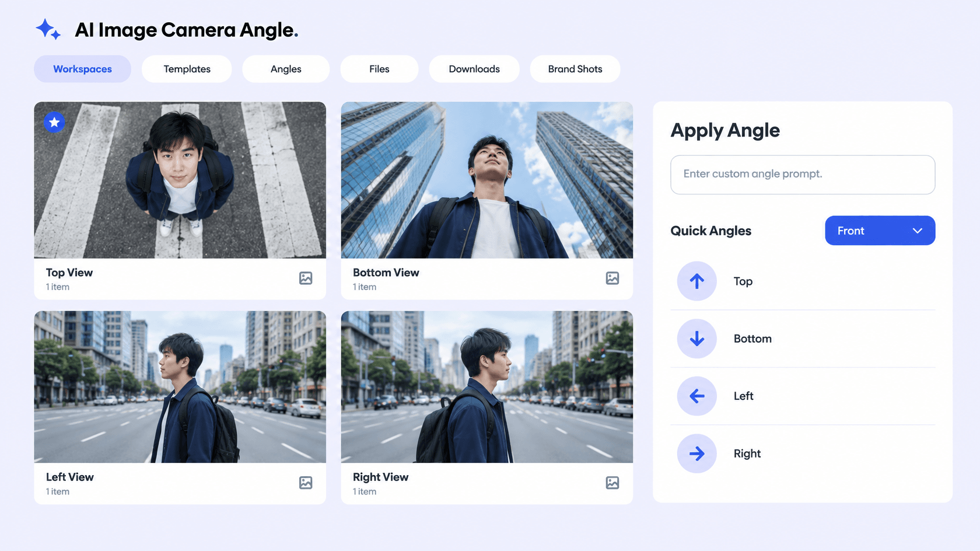
Task: Click the image icon on Top View card
Action: point(306,278)
